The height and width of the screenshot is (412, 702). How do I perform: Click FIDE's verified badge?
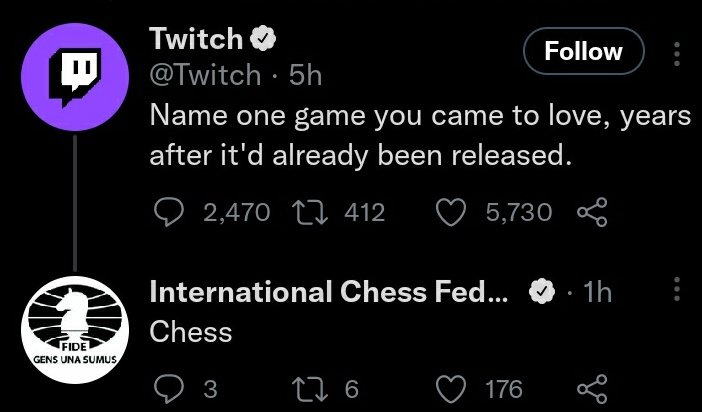coord(541,292)
